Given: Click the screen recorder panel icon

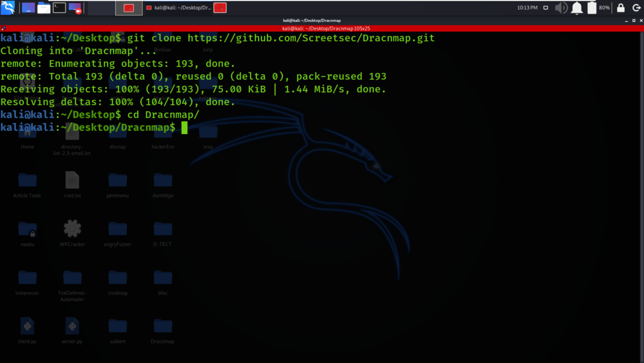Looking at the screenshot, I should [75, 8].
